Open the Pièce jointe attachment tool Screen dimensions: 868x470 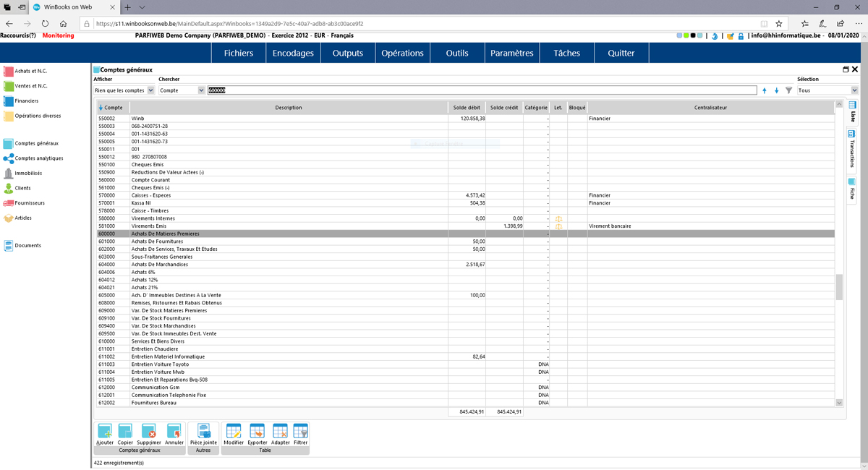click(x=203, y=432)
